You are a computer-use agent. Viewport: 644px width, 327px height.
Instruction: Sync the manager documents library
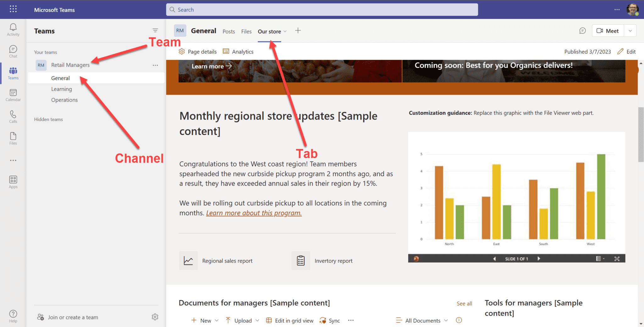click(330, 320)
